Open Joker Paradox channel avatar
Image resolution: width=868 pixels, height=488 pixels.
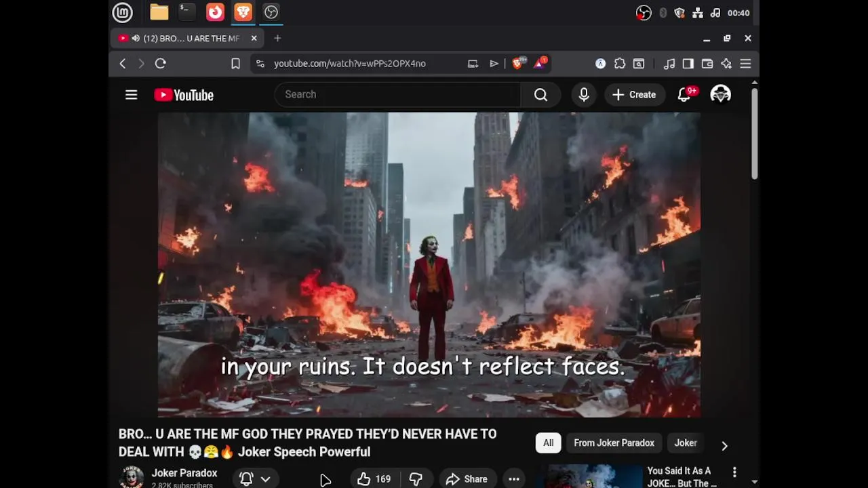click(131, 477)
